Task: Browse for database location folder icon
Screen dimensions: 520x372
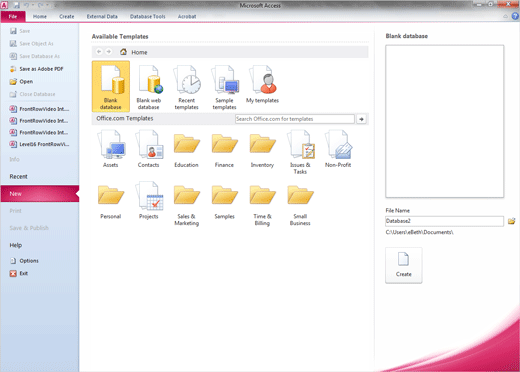Action: [511, 221]
